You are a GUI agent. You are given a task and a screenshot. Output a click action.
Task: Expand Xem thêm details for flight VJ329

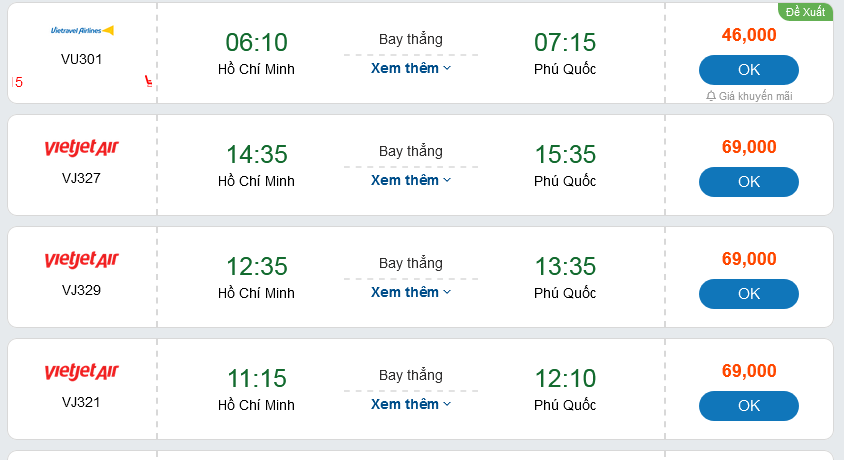(x=411, y=292)
